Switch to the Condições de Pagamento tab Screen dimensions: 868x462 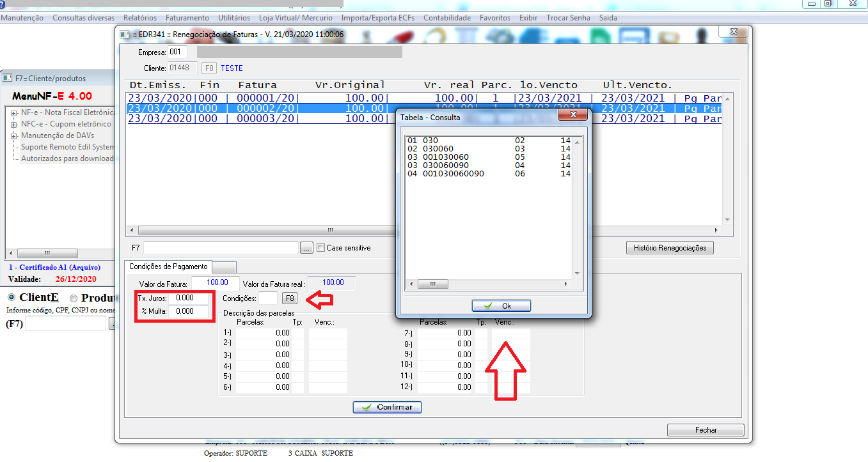168,266
